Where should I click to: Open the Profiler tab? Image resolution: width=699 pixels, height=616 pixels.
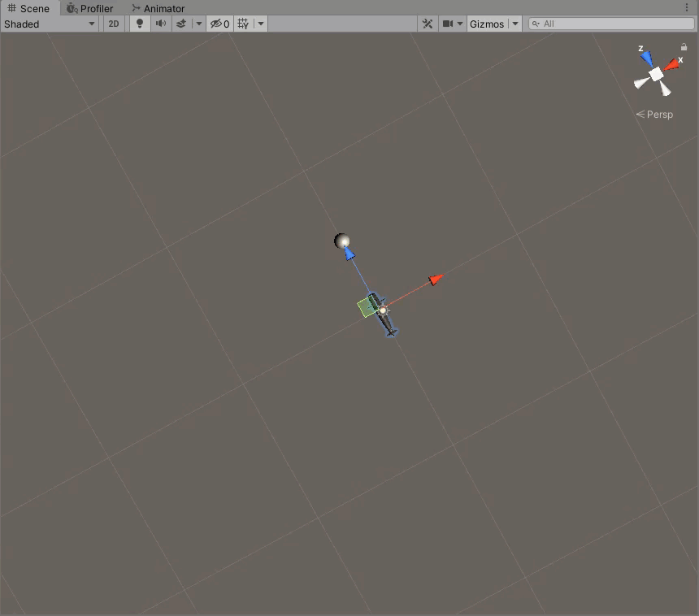pyautogui.click(x=89, y=8)
